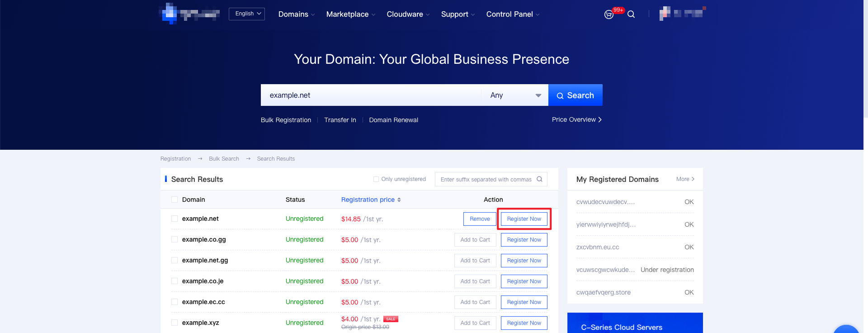
Task: Check the box for example.net
Action: 175,219
